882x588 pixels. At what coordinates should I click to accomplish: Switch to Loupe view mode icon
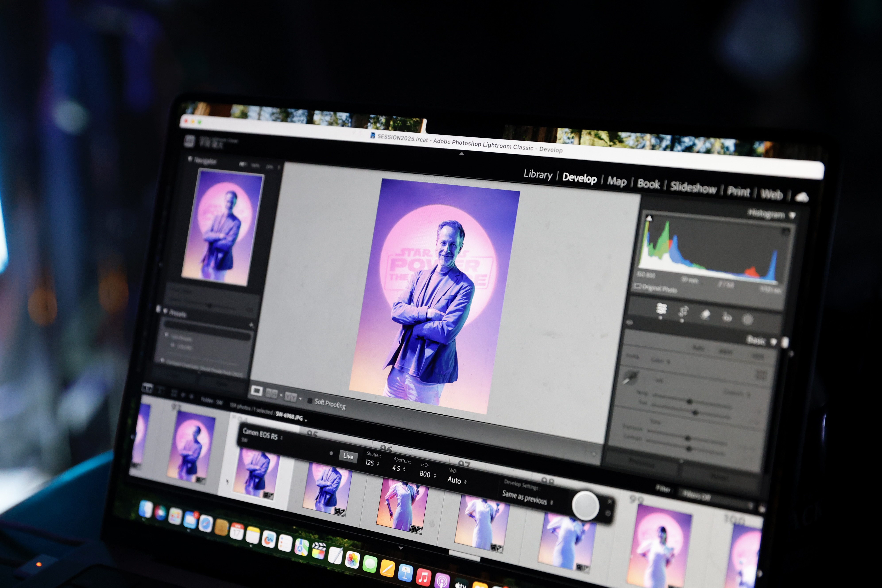point(257,391)
